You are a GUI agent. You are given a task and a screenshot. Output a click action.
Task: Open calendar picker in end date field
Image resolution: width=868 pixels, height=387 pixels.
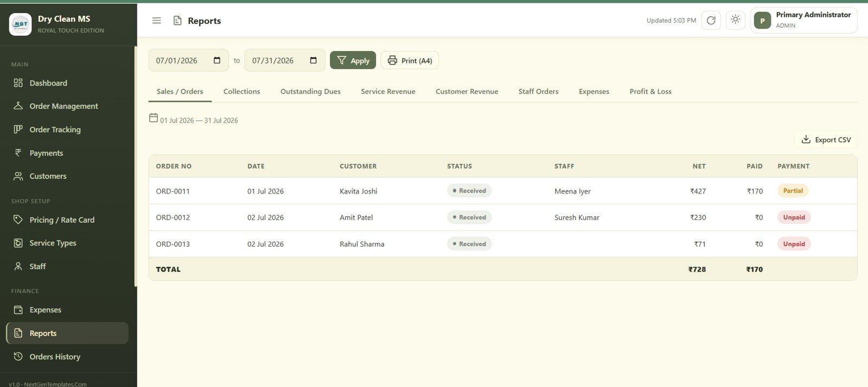(313, 60)
